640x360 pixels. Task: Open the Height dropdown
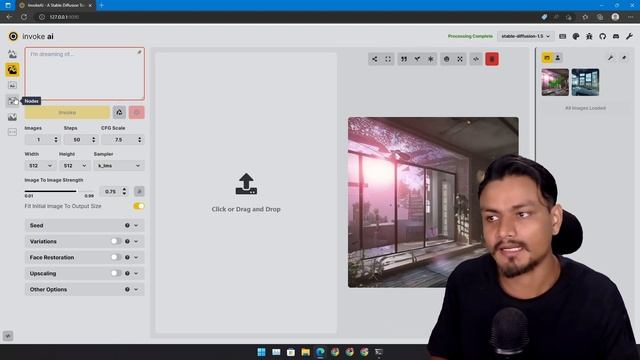pos(74,166)
